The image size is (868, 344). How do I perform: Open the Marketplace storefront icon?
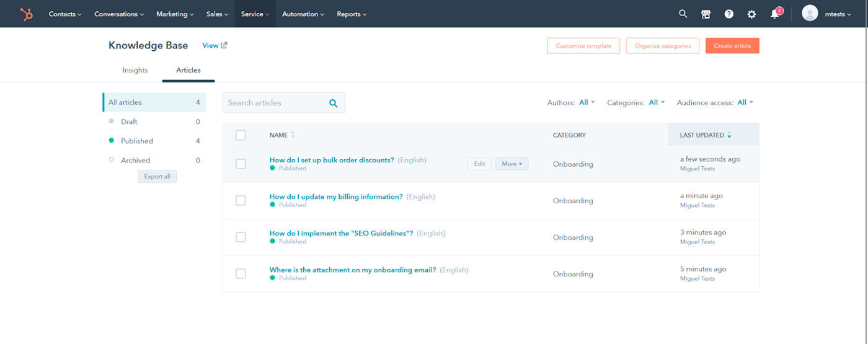click(706, 14)
